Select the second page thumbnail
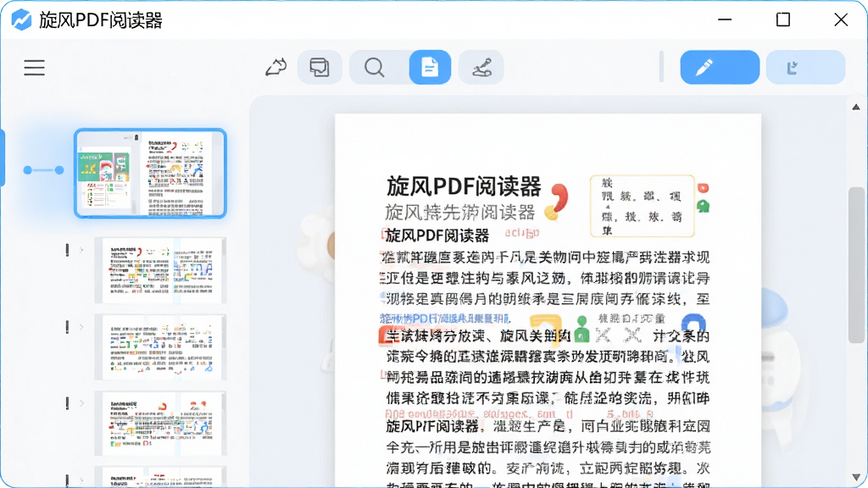This screenshot has height=488, width=868. coord(160,270)
